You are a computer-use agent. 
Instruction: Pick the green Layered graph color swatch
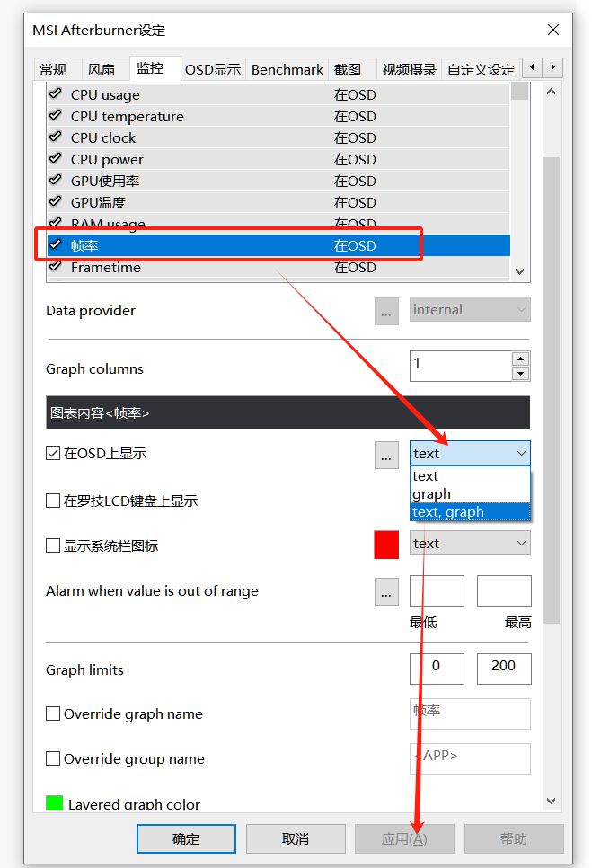click(54, 802)
